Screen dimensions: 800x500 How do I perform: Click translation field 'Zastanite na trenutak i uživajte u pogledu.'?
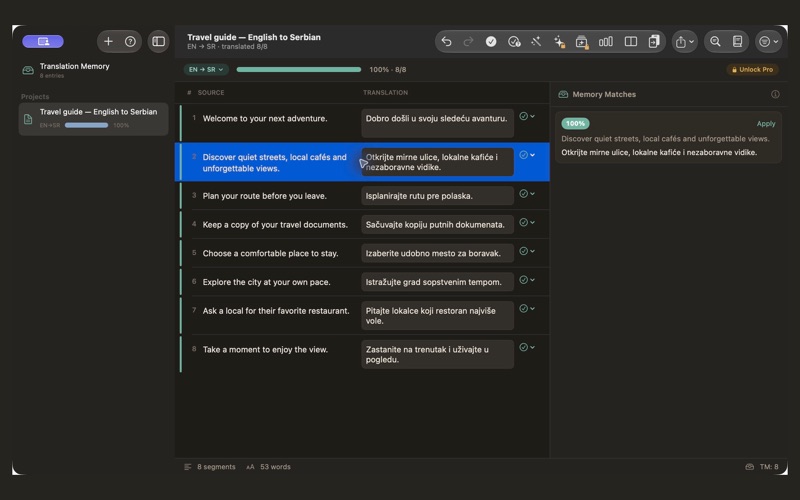point(437,354)
